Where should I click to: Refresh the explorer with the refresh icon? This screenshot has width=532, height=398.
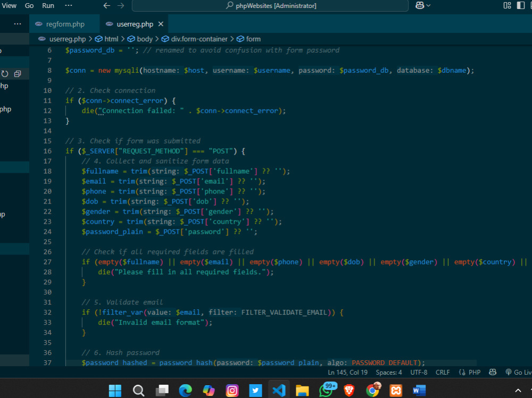5,74
